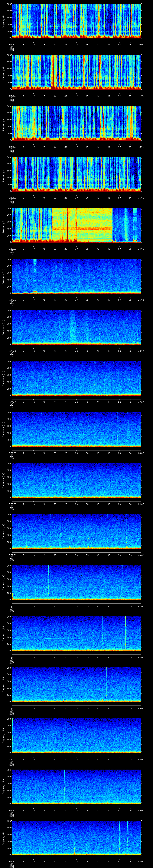Image resolution: width=153 pixels, height=868 pixels.
Task: Click Frequency (Hz) label of the 18:29:00 panel
Action: point(3,21)
